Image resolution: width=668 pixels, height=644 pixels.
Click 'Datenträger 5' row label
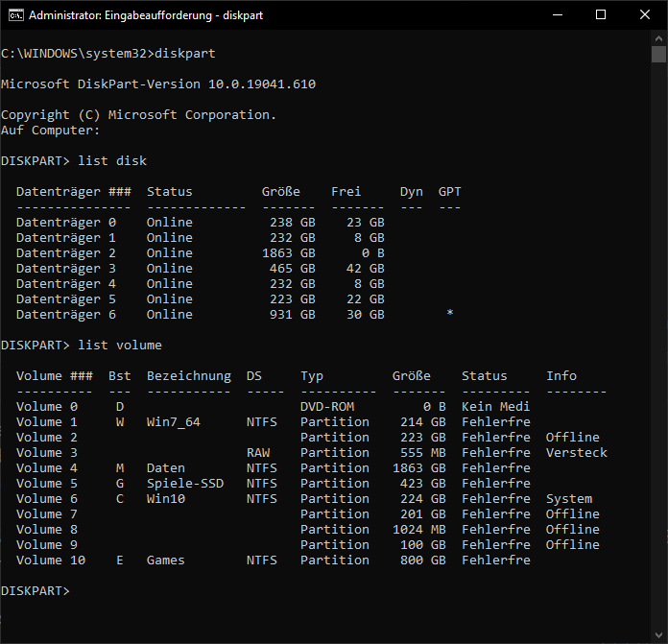[66, 299]
